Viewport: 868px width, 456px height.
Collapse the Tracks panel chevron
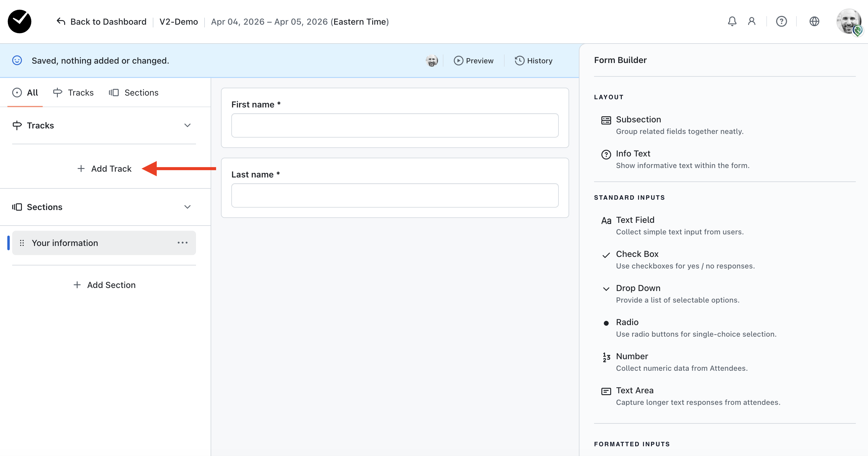[187, 125]
